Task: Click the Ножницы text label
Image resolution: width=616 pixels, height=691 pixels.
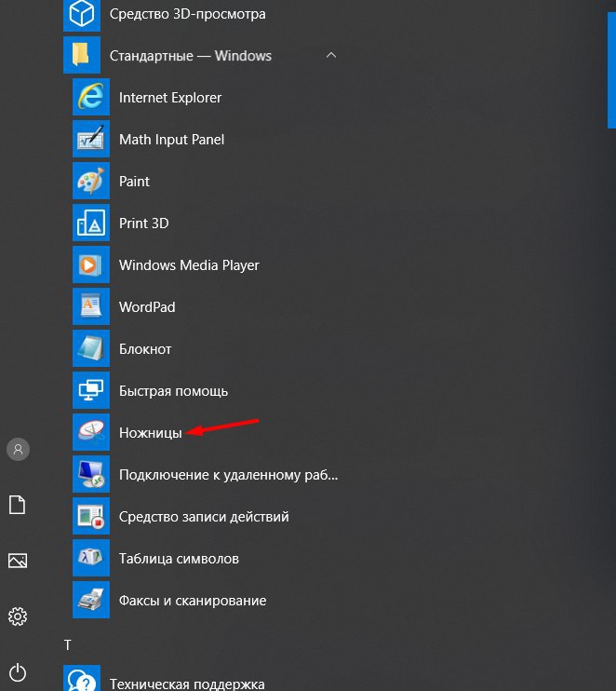Action: point(151,433)
